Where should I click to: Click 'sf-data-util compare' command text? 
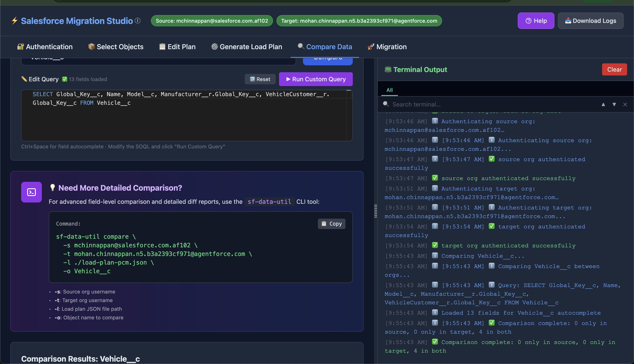pos(96,237)
